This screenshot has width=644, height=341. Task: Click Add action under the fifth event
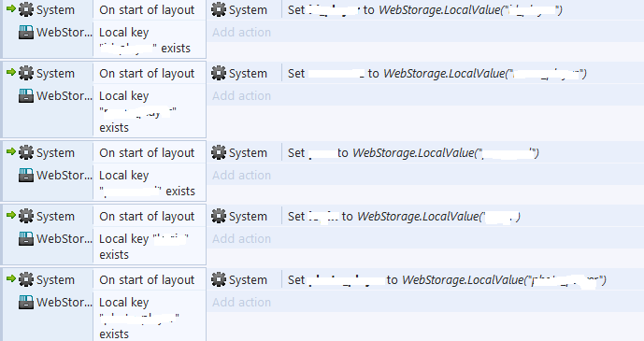tap(241, 302)
